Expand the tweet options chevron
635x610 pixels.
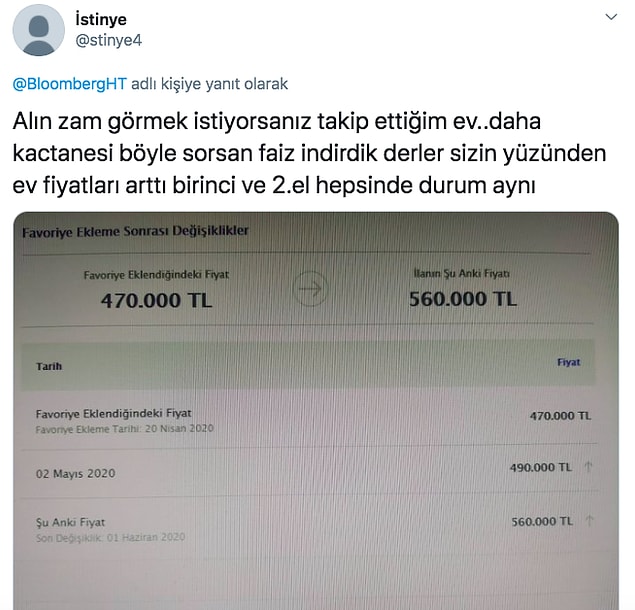611,17
